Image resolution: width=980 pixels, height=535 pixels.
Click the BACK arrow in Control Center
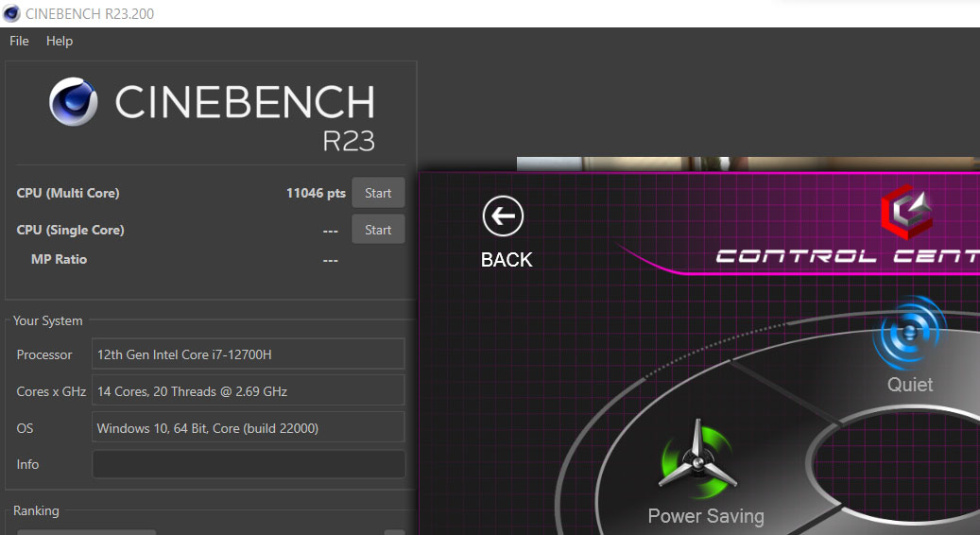coord(503,216)
